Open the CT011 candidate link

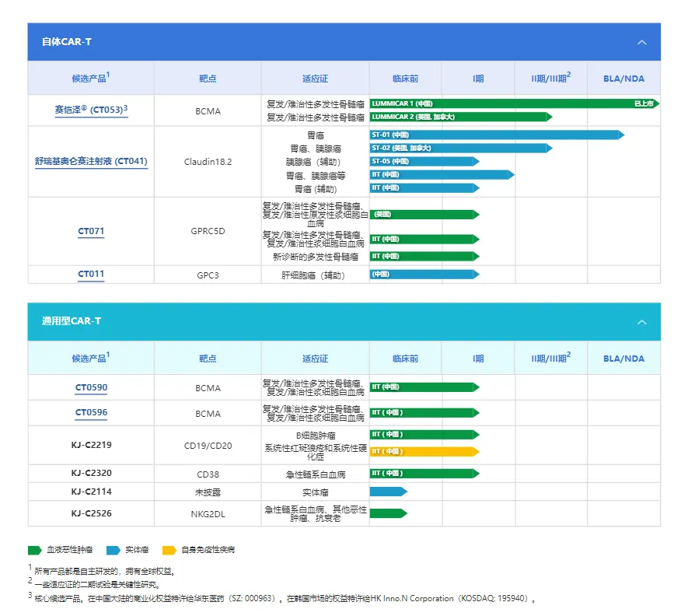91,274
